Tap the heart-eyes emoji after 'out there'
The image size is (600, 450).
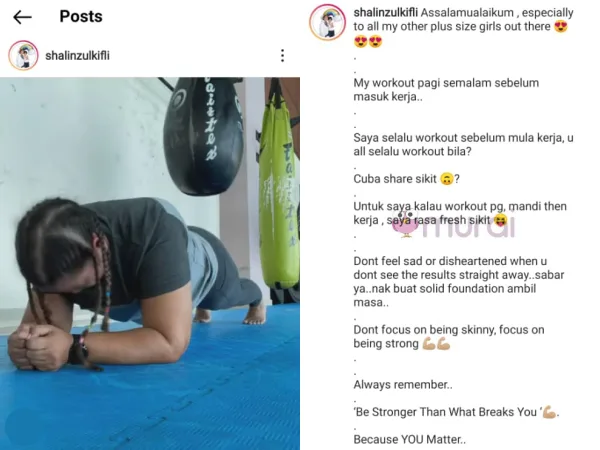(x=561, y=26)
